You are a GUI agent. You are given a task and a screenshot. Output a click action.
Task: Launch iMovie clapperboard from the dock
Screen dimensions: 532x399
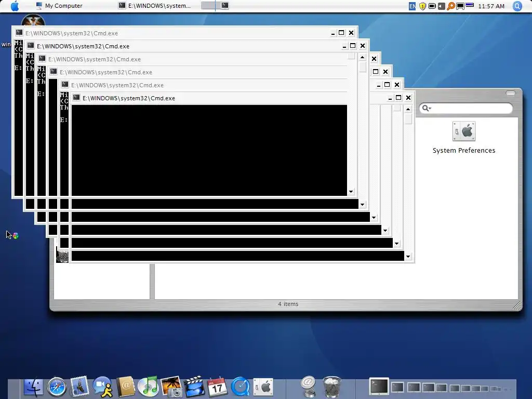tap(194, 387)
